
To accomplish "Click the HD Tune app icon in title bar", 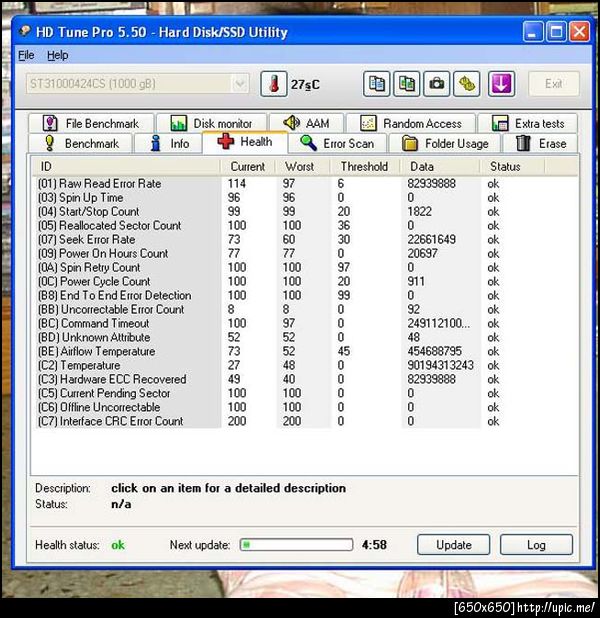I will coord(25,31).
